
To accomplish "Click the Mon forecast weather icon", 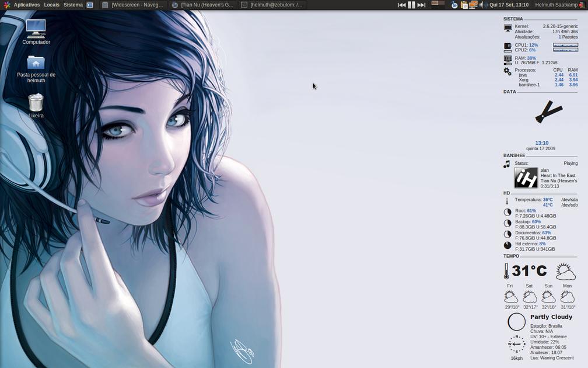I will coord(568,297).
